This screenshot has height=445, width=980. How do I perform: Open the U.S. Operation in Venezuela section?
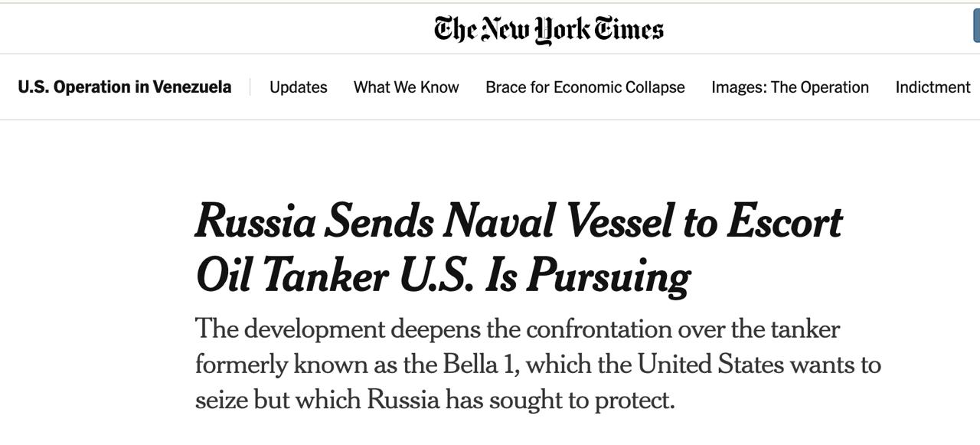click(124, 87)
